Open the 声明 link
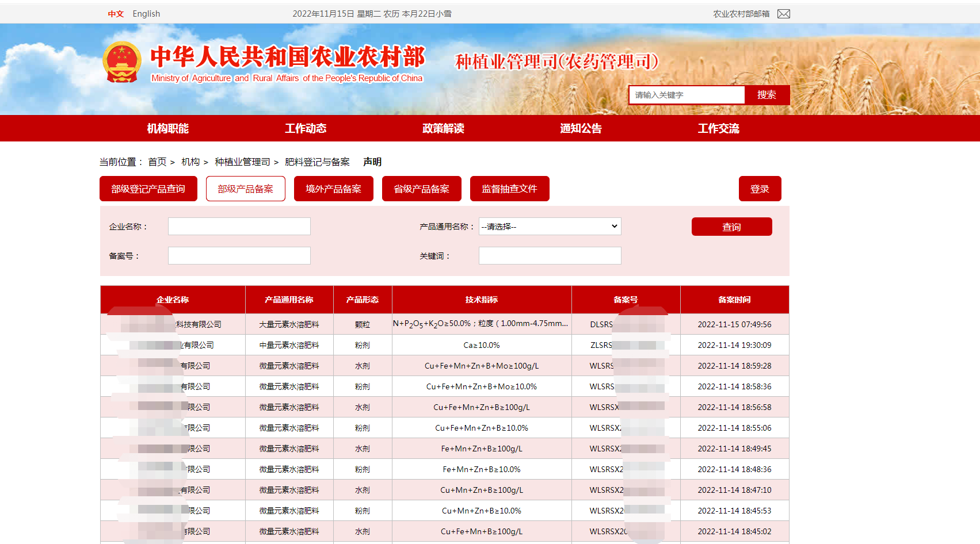Screen dimensions: 980x544 [x=372, y=162]
